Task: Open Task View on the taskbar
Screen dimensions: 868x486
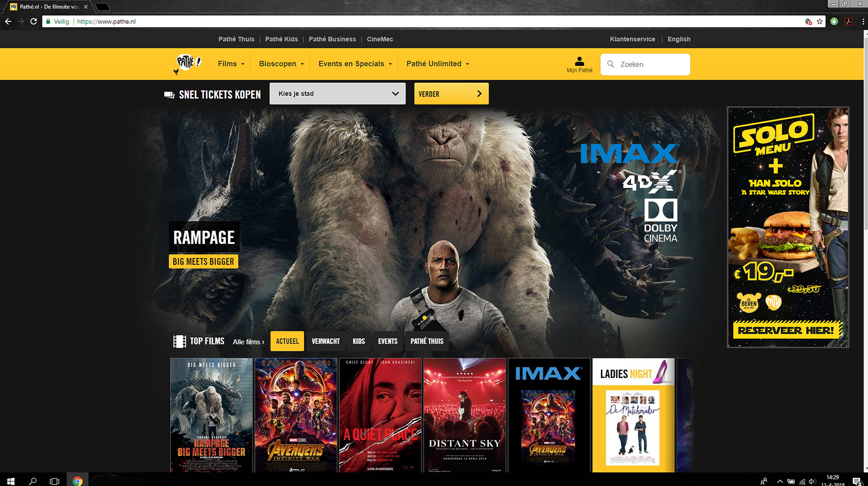Action: 54,481
